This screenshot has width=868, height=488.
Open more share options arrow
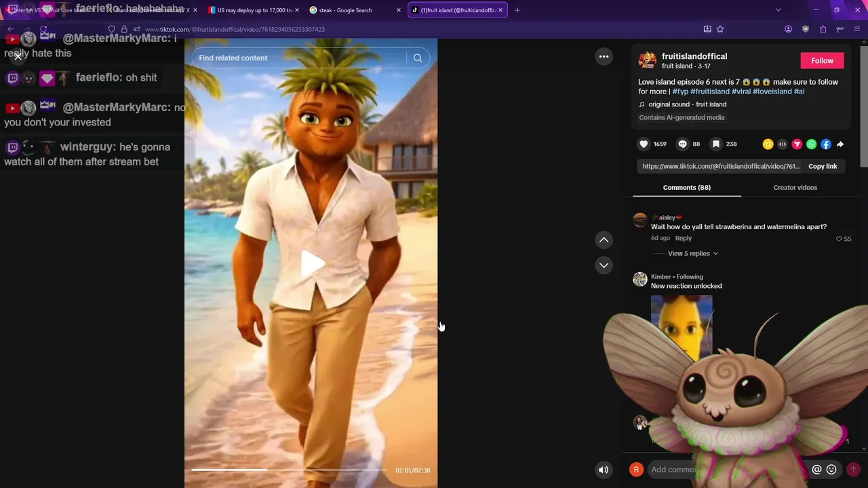[x=840, y=144]
